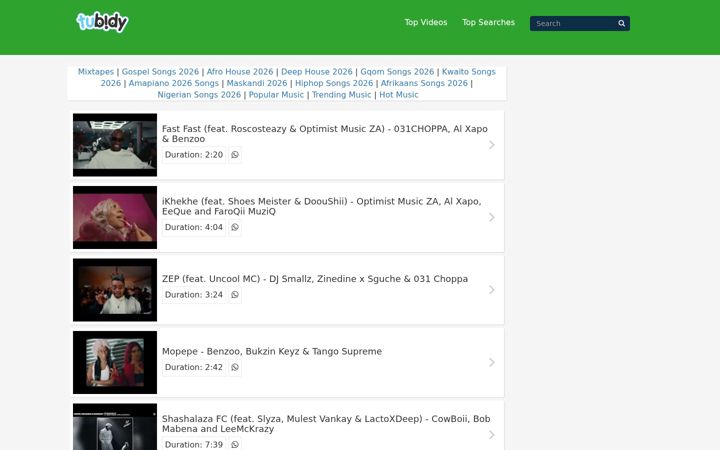This screenshot has width=720, height=450.
Task: Open iKhekhe video thumbnail
Action: [115, 217]
